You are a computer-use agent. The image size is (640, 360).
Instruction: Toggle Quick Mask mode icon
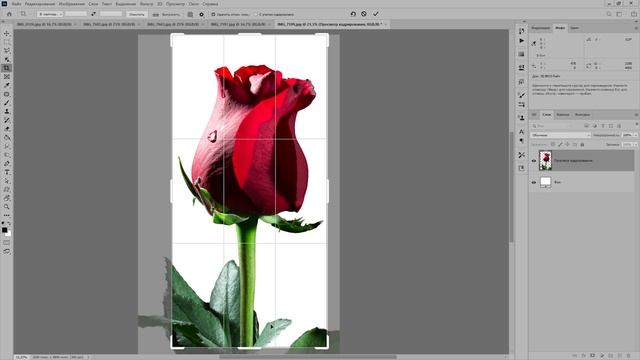pyautogui.click(x=7, y=242)
